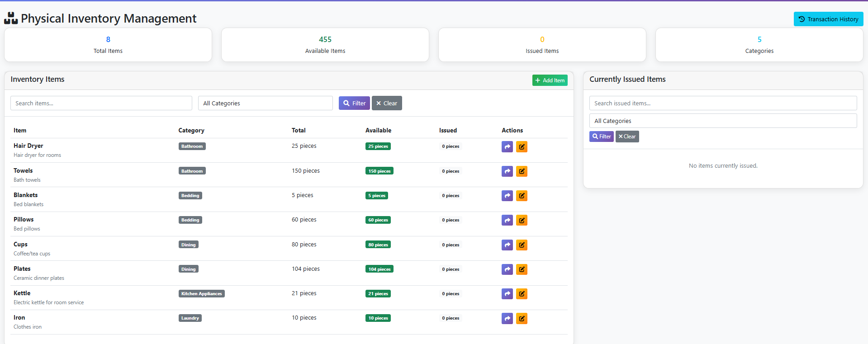Issue Plates with the share arrow icon
The image size is (868, 344).
[507, 269]
